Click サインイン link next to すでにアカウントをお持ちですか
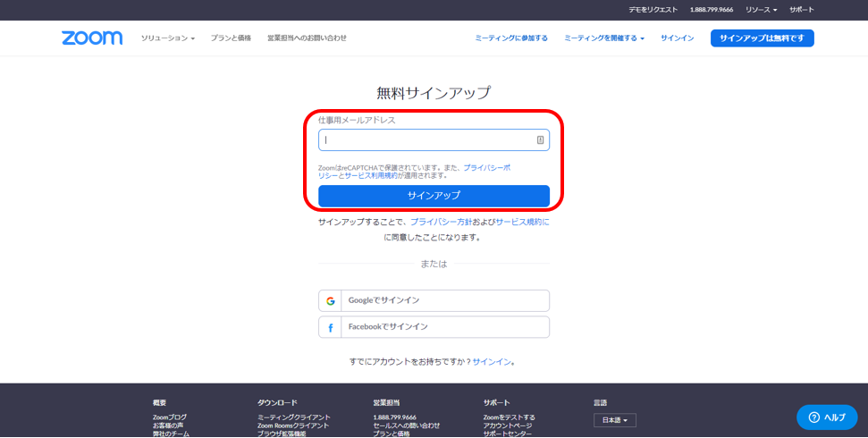 [x=492, y=362]
